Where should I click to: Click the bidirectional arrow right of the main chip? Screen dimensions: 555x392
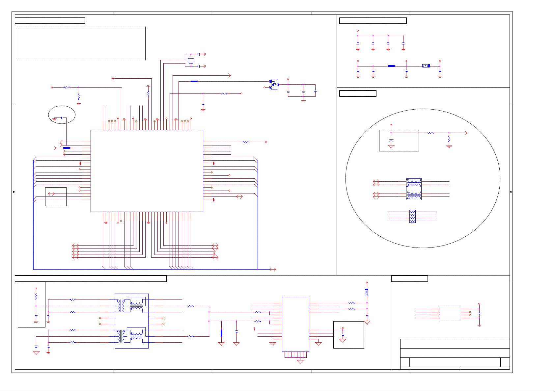coord(239,197)
